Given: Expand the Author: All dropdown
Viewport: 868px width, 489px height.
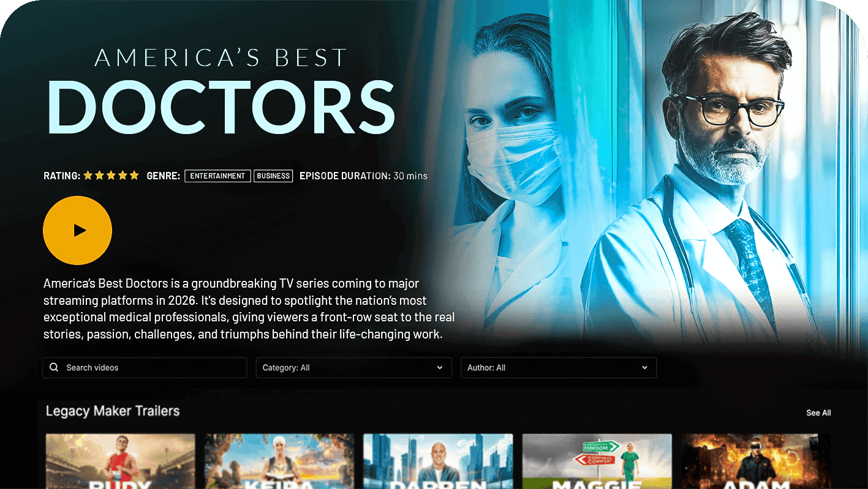Looking at the screenshot, I should [x=559, y=368].
